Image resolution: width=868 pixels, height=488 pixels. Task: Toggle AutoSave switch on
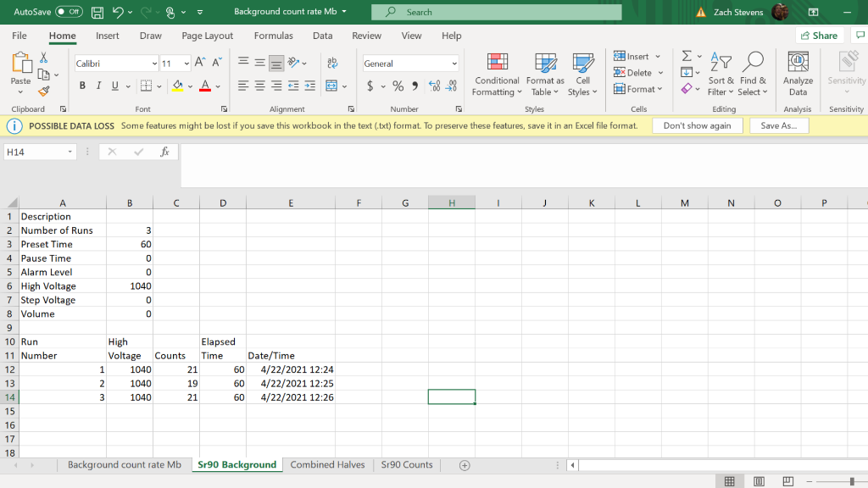coord(68,12)
